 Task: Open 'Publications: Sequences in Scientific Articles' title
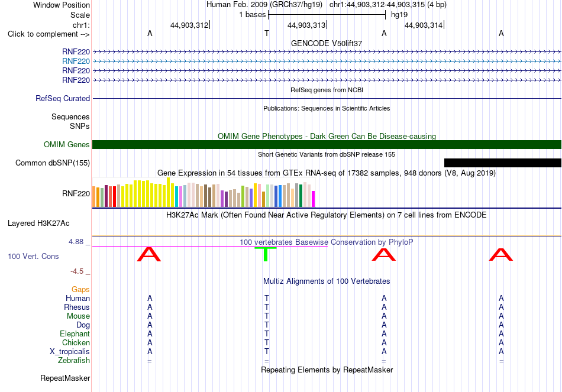327,108
